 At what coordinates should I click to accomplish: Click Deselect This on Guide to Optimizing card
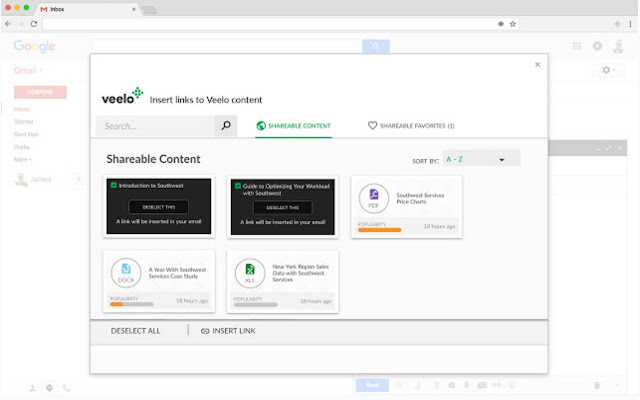tap(282, 208)
